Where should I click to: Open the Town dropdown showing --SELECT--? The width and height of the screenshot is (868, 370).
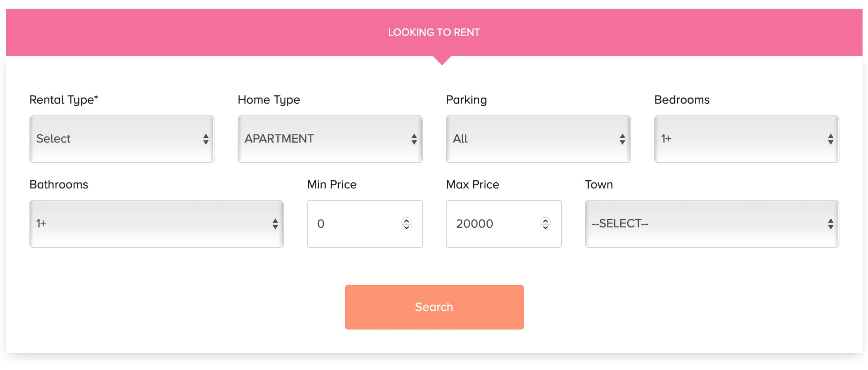(x=712, y=224)
